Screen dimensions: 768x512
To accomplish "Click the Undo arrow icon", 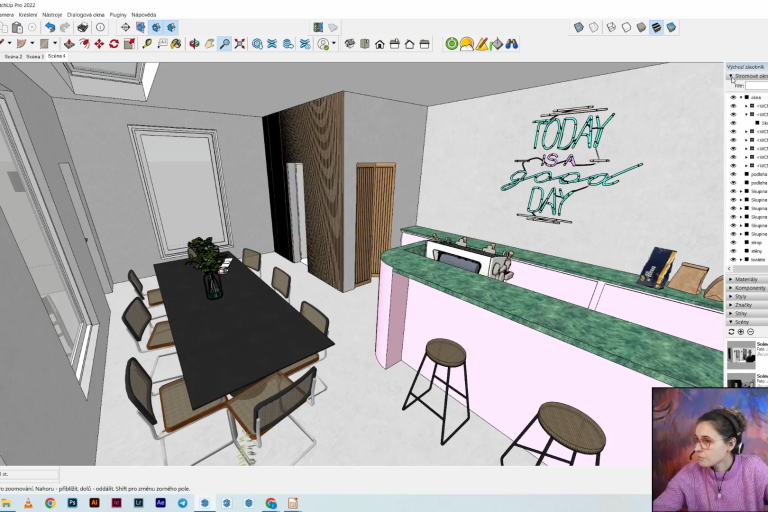I will [x=50, y=27].
